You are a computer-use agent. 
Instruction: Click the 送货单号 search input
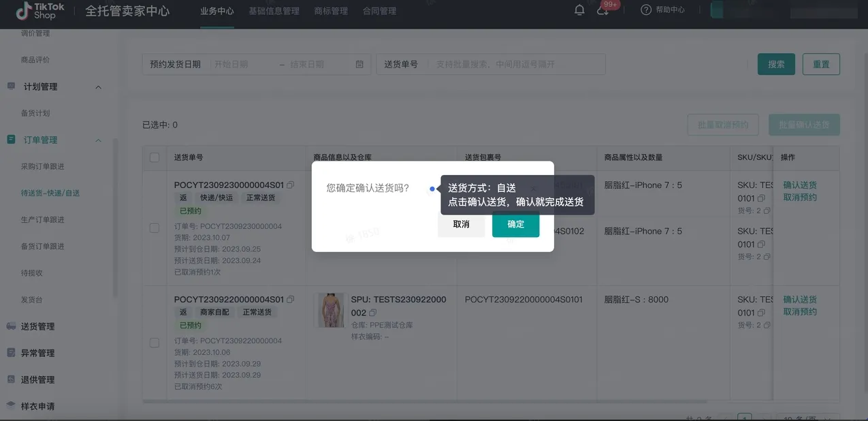click(x=517, y=64)
